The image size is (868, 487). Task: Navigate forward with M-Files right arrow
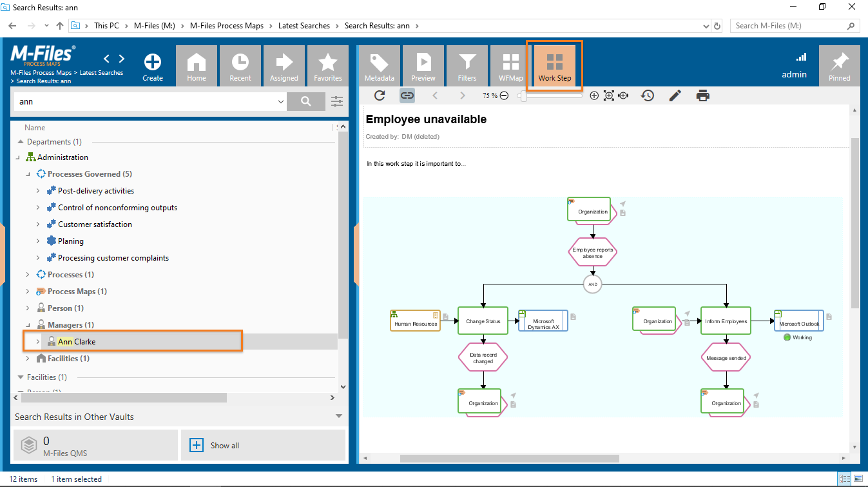tap(122, 59)
